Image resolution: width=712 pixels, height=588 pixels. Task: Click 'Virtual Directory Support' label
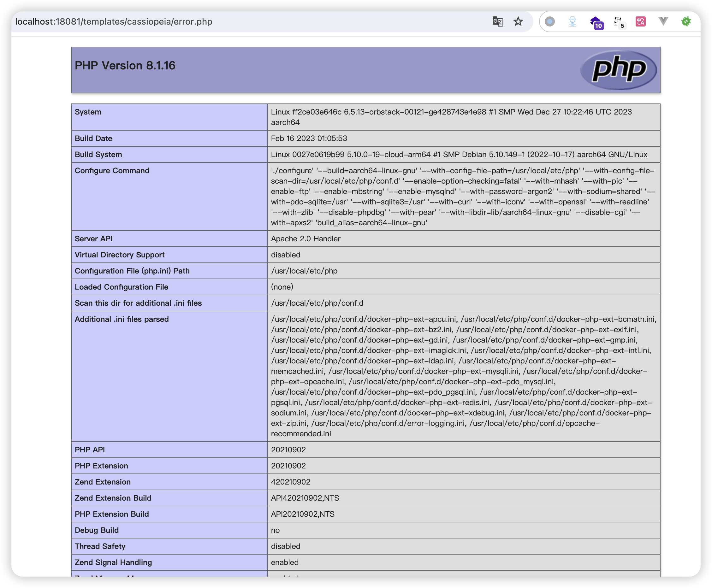tap(120, 255)
